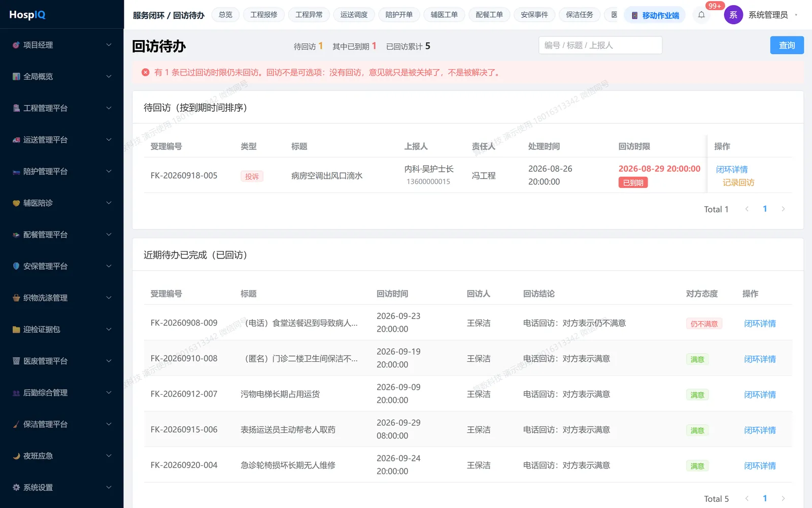
Task: Click the 查询 search button
Action: (x=787, y=45)
